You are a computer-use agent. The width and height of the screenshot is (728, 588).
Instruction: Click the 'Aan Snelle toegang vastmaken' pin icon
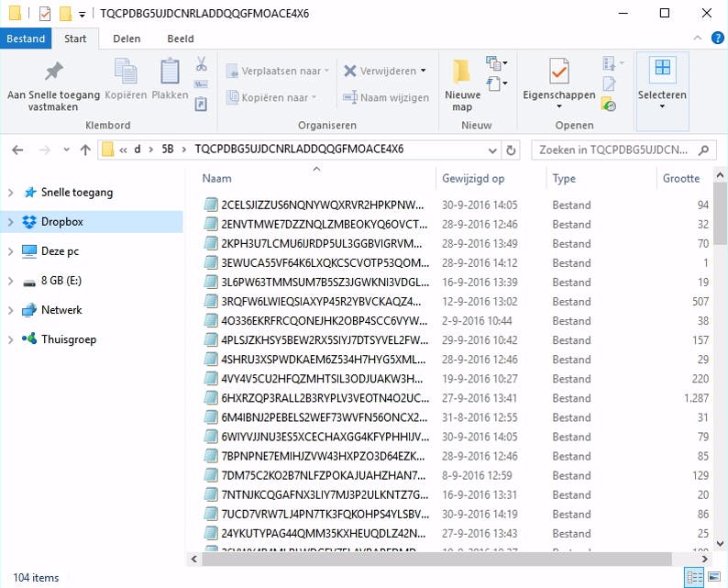point(55,72)
